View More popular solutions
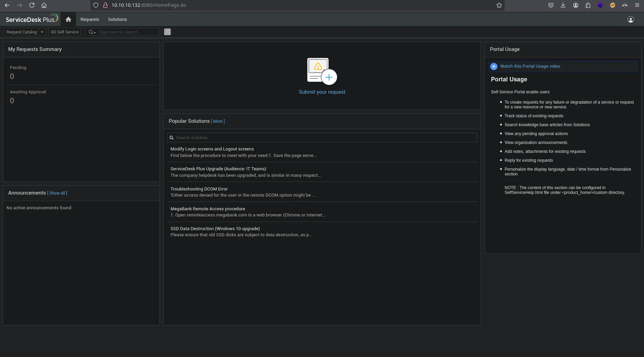The width and height of the screenshot is (644, 357). point(218,121)
